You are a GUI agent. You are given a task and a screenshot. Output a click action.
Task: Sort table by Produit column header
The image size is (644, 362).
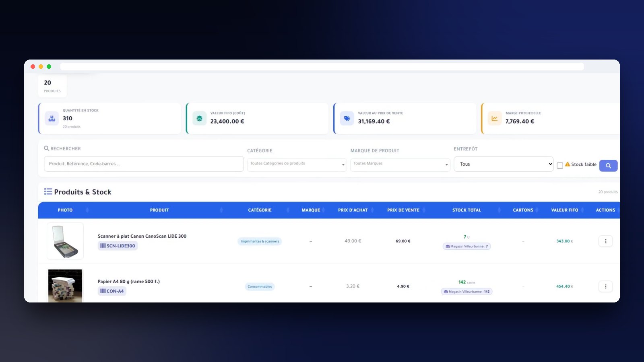click(x=159, y=210)
